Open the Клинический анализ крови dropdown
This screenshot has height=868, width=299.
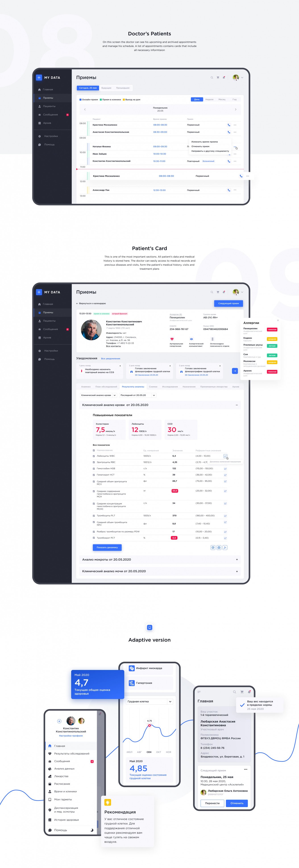click(99, 395)
